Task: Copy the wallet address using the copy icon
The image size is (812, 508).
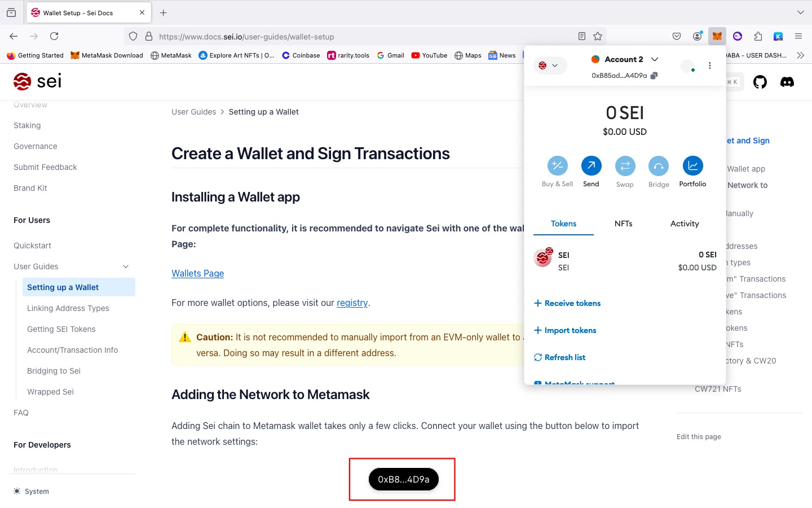Action: 654,75
